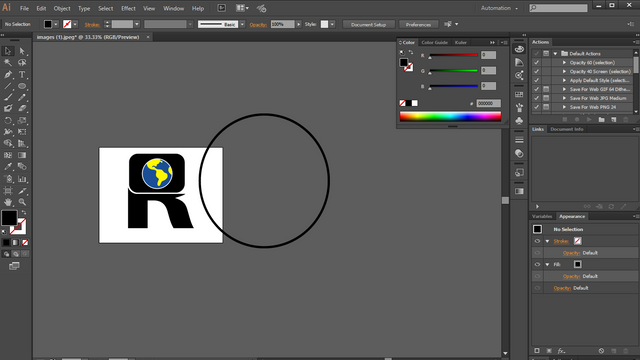Select the Magic Wand tool
The width and height of the screenshot is (640, 360).
(x=8, y=62)
